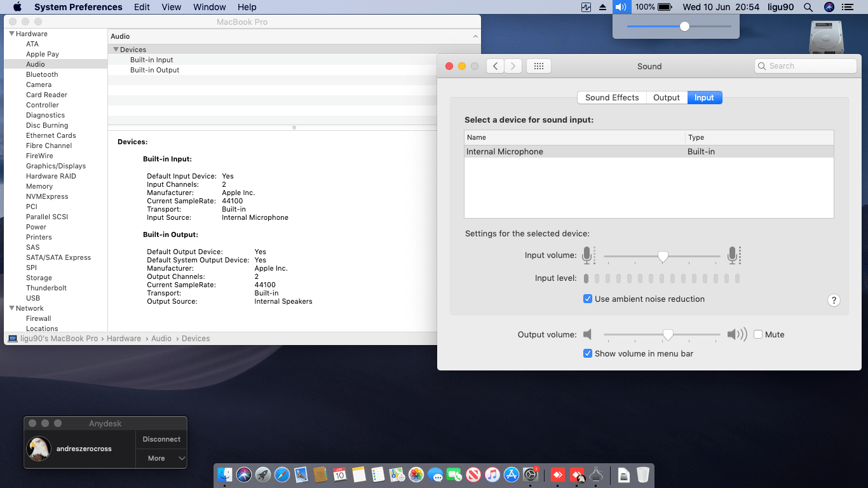868x488 pixels.
Task: Disable Use ambient noise reduction
Action: [588, 299]
